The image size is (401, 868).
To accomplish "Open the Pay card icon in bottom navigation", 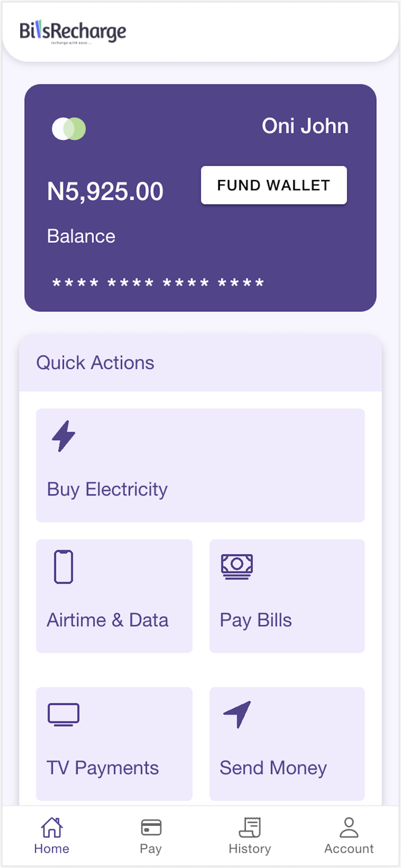I will coord(150,827).
